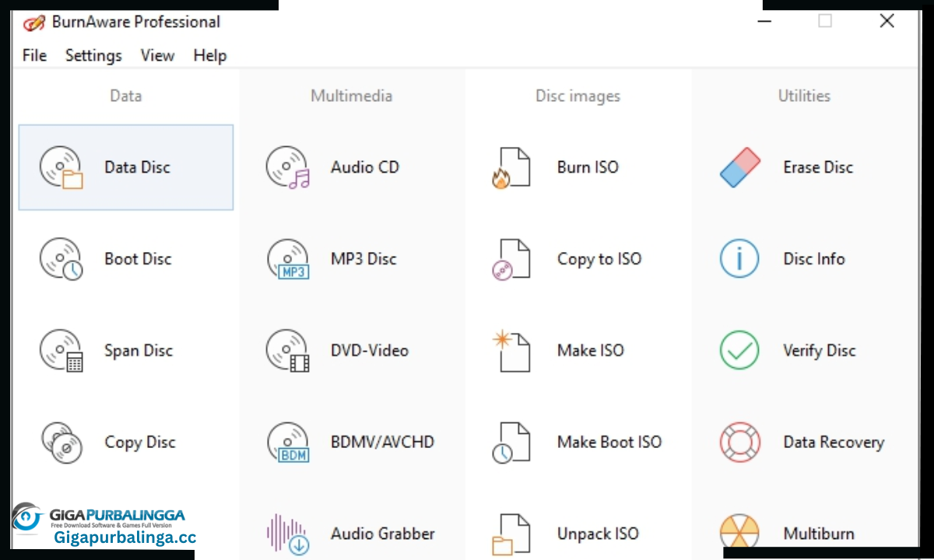Select the Make ISO star page icon
Screen dimensions: 934x560
pyautogui.click(x=511, y=351)
